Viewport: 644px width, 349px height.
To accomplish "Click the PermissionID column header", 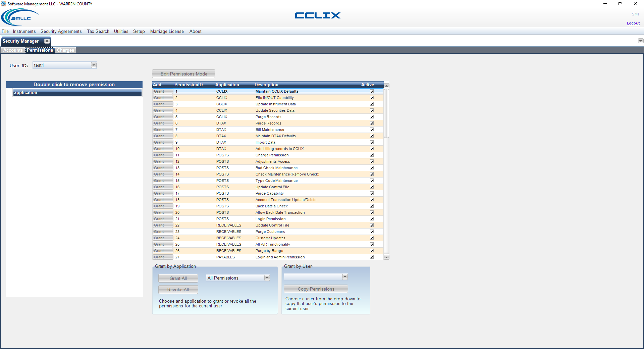I will [189, 85].
